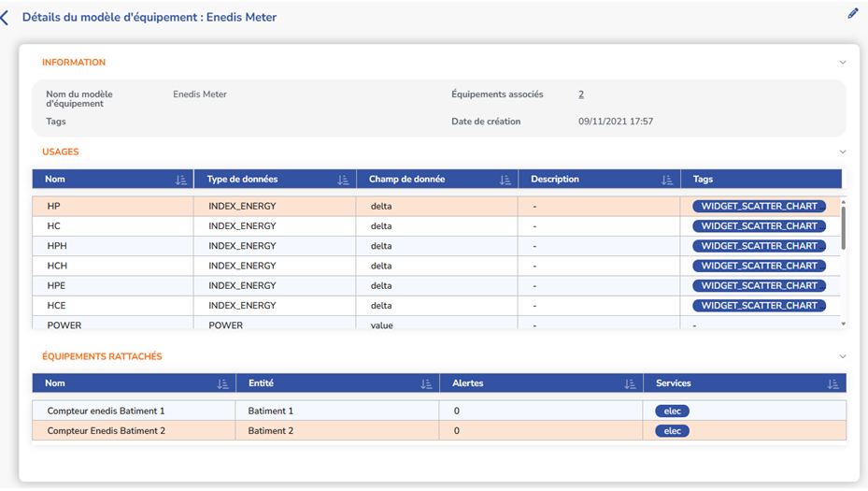Click the Usages table scrollbar thumb
868x491 pixels.
843,228
